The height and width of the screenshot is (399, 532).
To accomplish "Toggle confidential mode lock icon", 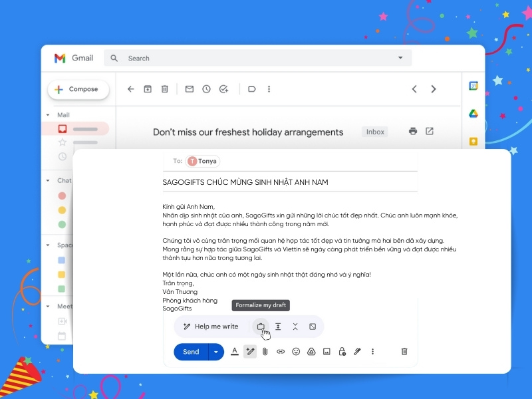I will (x=342, y=352).
